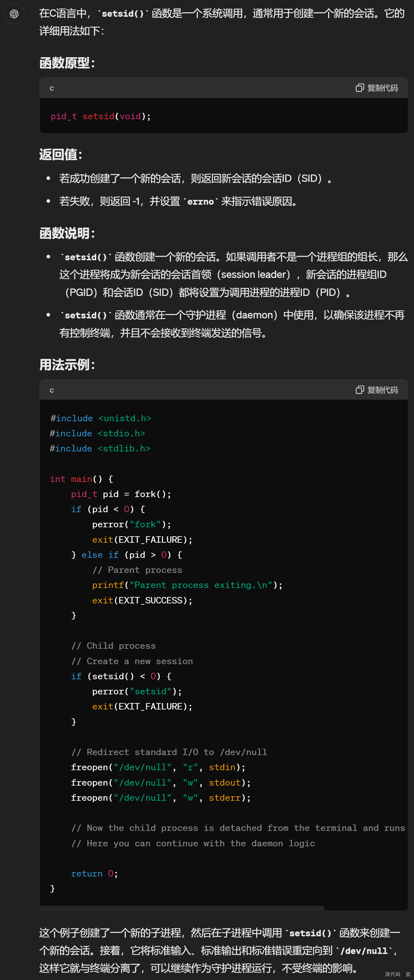The height and width of the screenshot is (980, 414).
Task: Click copy icon in function prototype block
Action: point(359,88)
